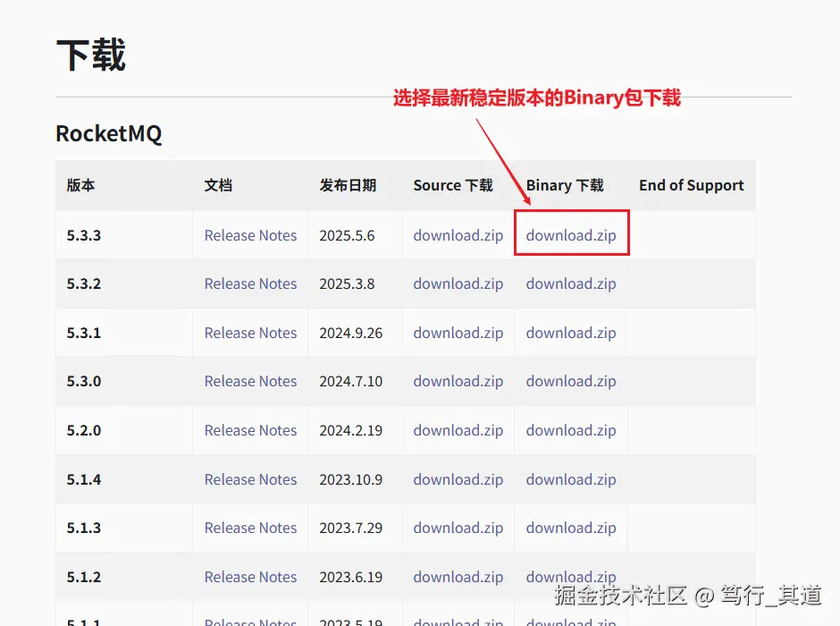Screen dimensions: 840x626
Task: Click the release date 2023.10.9
Action: (351, 479)
